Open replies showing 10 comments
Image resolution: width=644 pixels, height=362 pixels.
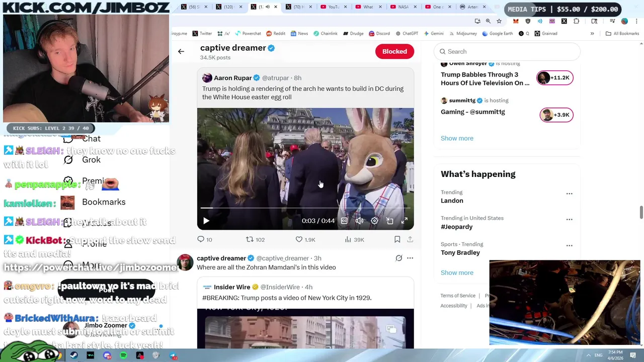tap(205, 240)
